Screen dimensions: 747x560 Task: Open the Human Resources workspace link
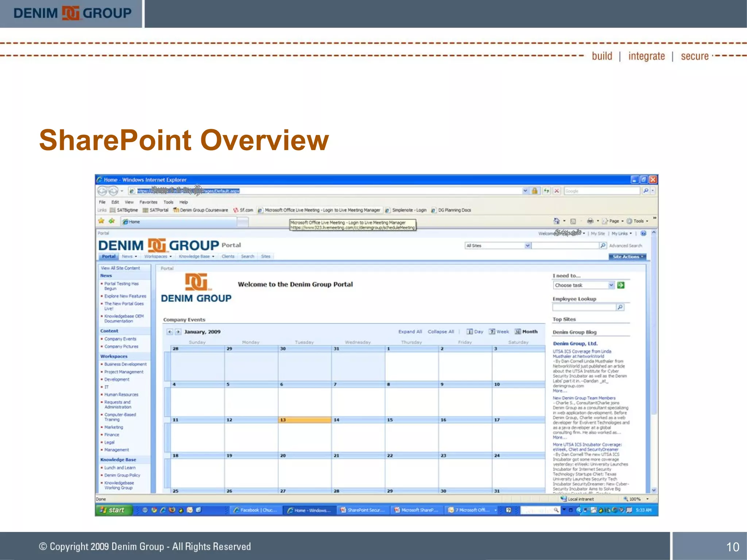121,394
